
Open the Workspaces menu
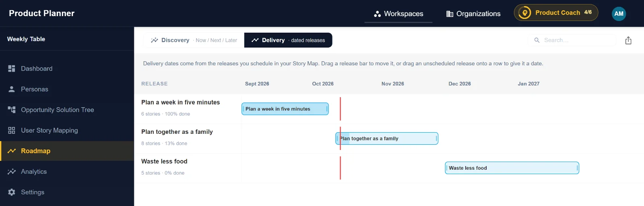pos(398,14)
